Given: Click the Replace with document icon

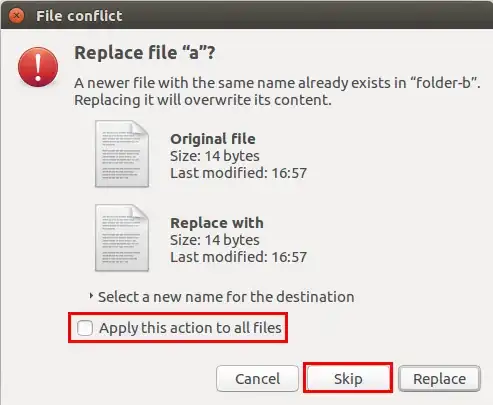Looking at the screenshot, I should pyautogui.click(x=122, y=238).
